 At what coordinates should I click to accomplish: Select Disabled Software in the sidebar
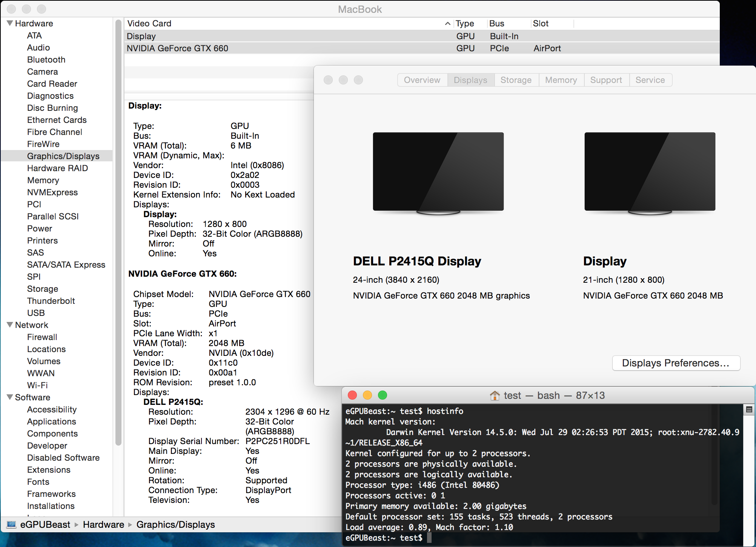click(63, 458)
